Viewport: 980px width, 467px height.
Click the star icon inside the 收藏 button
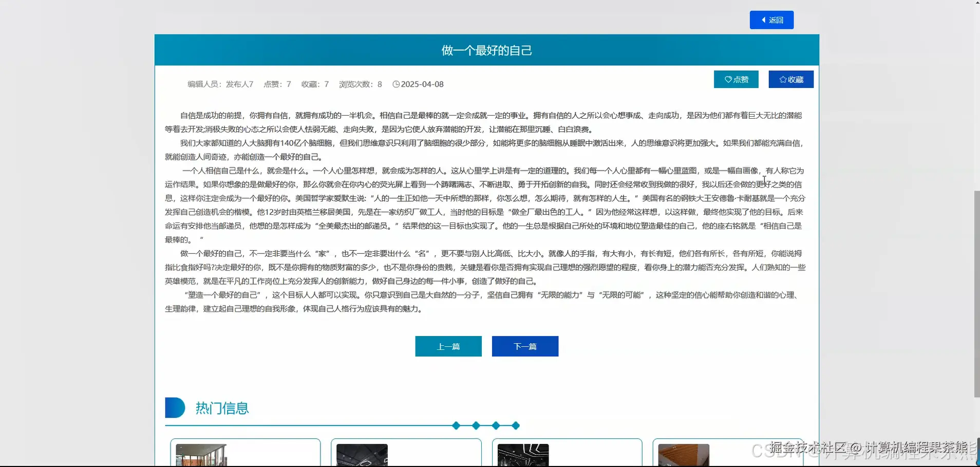coord(782,79)
